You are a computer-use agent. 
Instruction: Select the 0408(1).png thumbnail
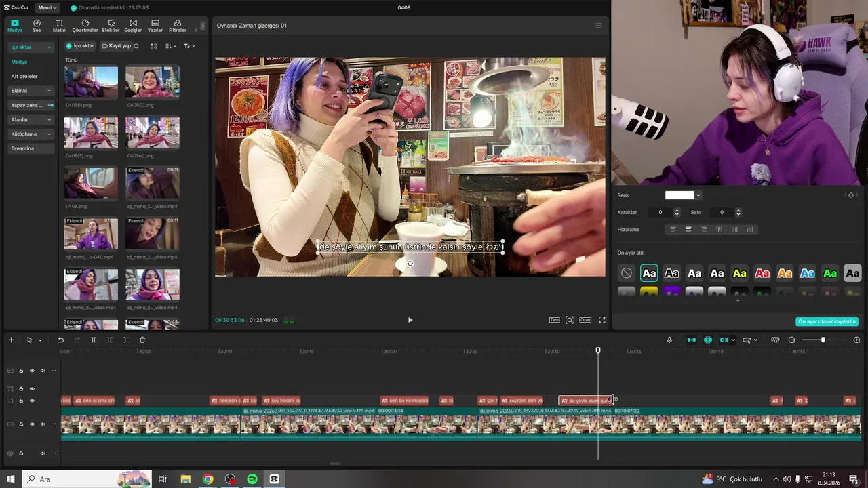[x=91, y=82]
